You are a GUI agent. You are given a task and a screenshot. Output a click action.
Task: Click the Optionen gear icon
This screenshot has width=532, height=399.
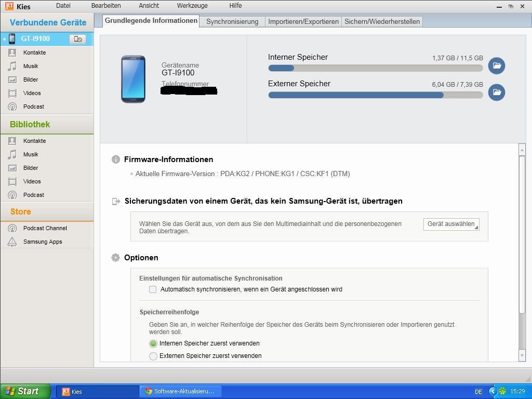pyautogui.click(x=115, y=258)
